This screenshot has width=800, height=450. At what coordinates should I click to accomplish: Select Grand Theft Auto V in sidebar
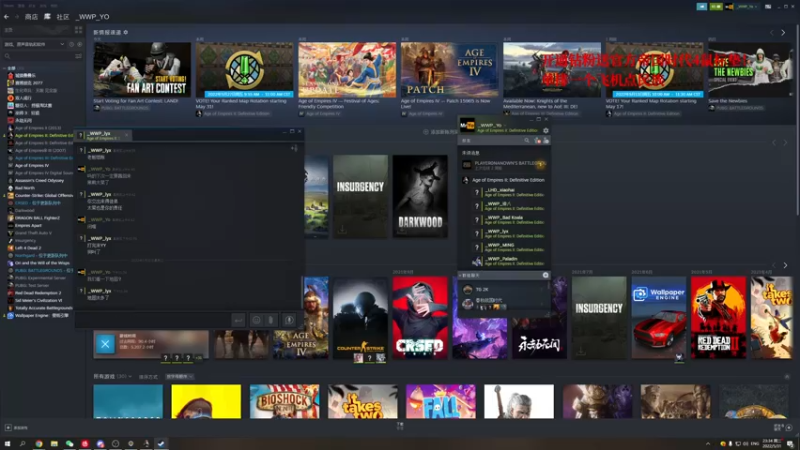tap(33, 233)
